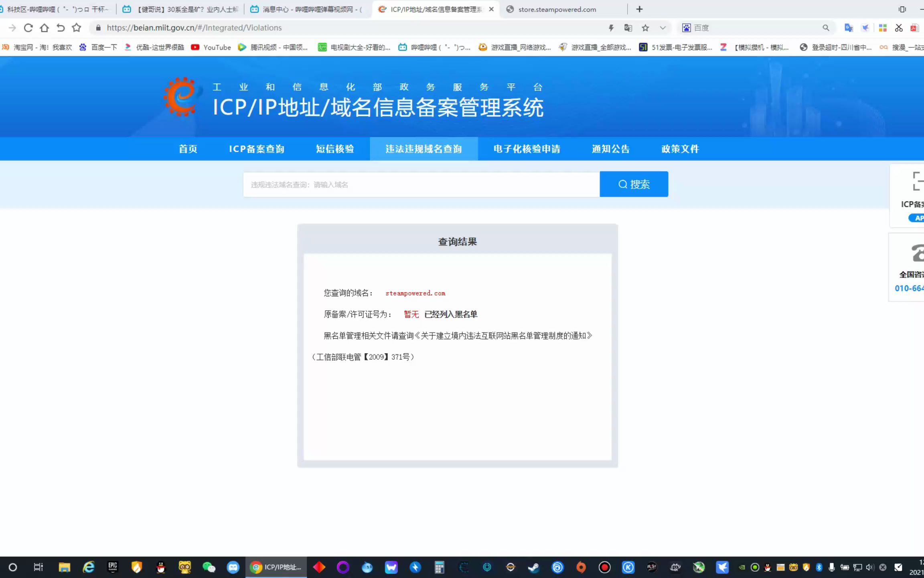This screenshot has width=924, height=578.
Task: Click the magnifier icon in the Baidu search box
Action: point(826,28)
